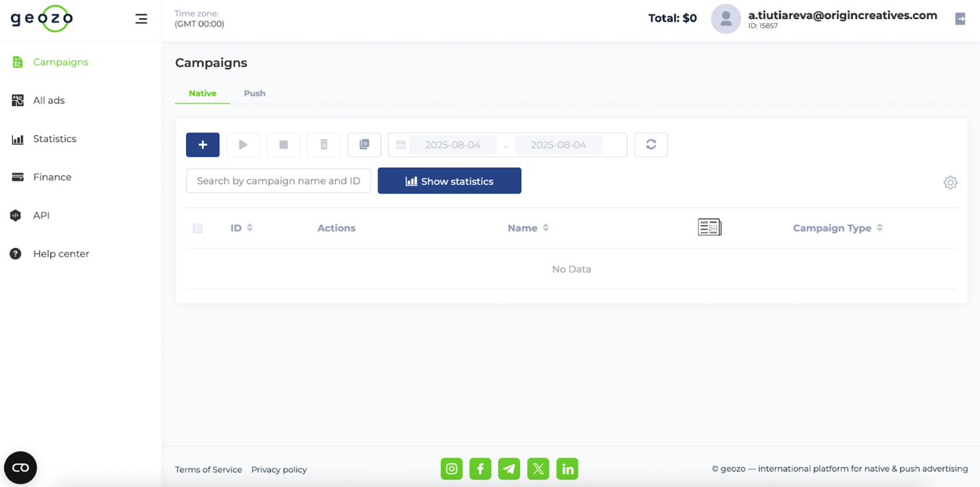This screenshot has height=487, width=980.
Task: Click the Show statistics button
Action: click(449, 181)
